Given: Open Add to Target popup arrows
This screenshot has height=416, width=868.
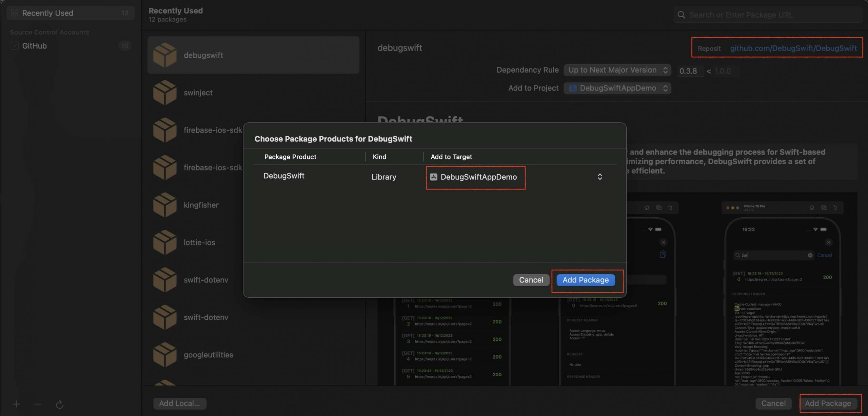Looking at the screenshot, I should point(600,177).
